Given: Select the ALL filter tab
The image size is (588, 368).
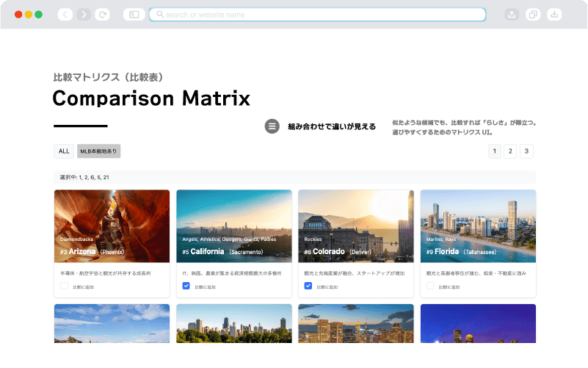Looking at the screenshot, I should [64, 151].
